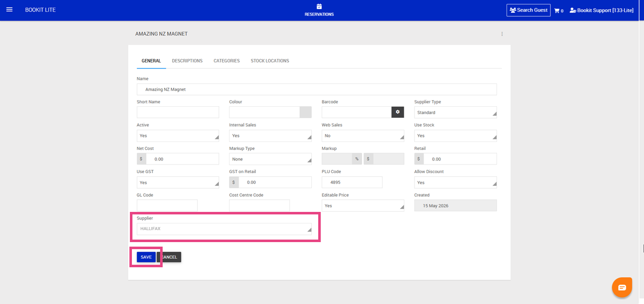Image resolution: width=644 pixels, height=304 pixels.
Task: Click the Cost Centre Code field
Action: (259, 205)
